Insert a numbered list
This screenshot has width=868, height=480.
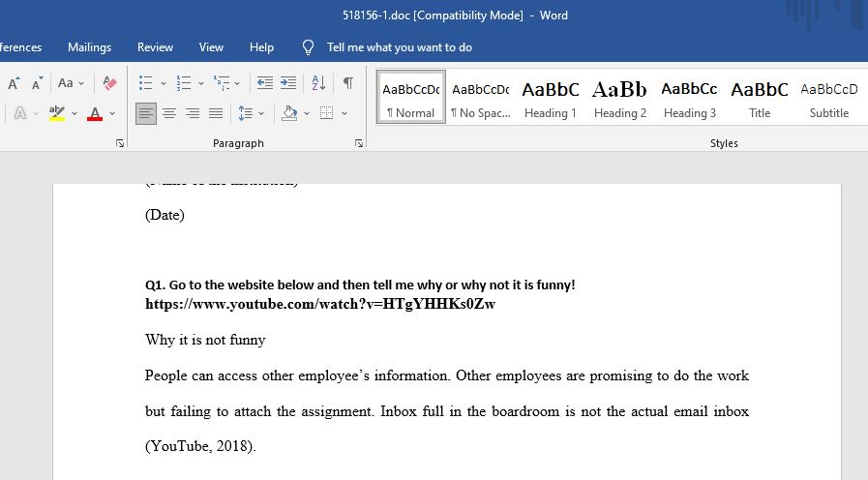click(x=183, y=83)
